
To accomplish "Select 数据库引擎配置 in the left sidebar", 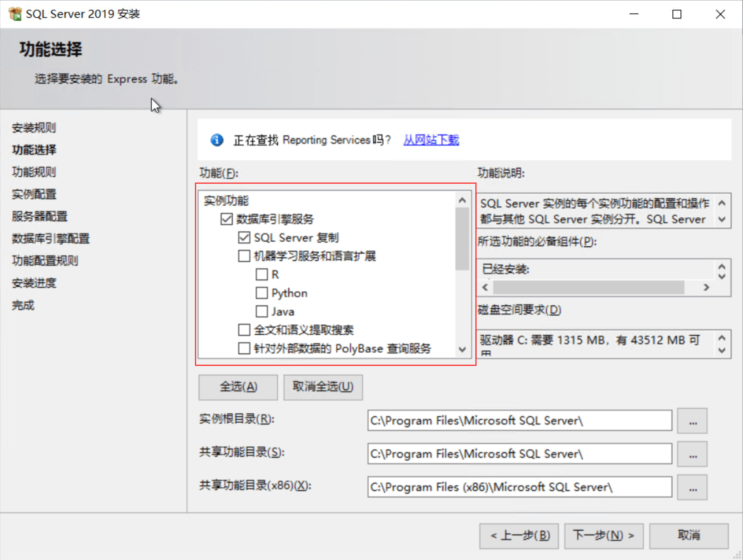I will tap(50, 238).
